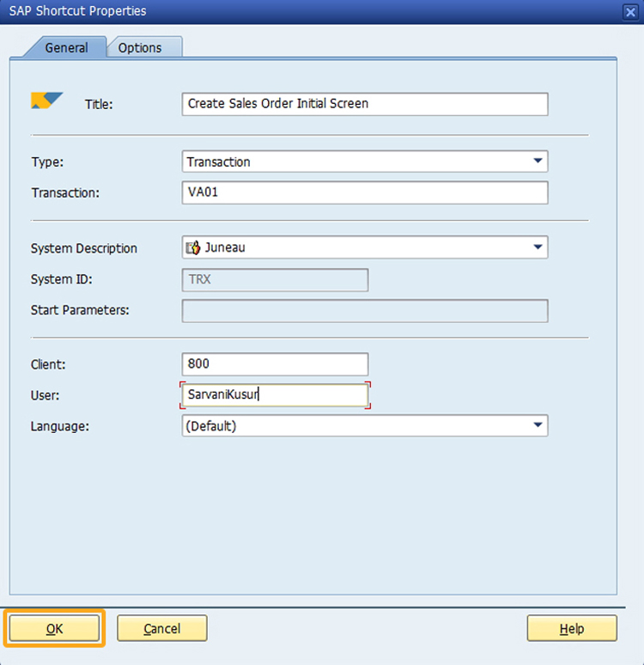Expand the Language dropdown arrow
This screenshot has height=665, width=644.
click(x=538, y=424)
